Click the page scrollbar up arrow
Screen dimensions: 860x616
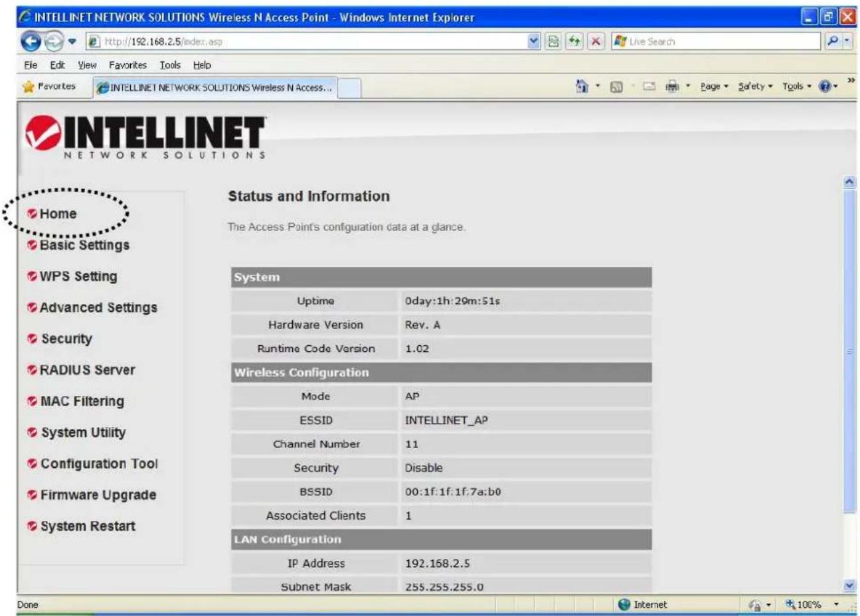point(849,182)
